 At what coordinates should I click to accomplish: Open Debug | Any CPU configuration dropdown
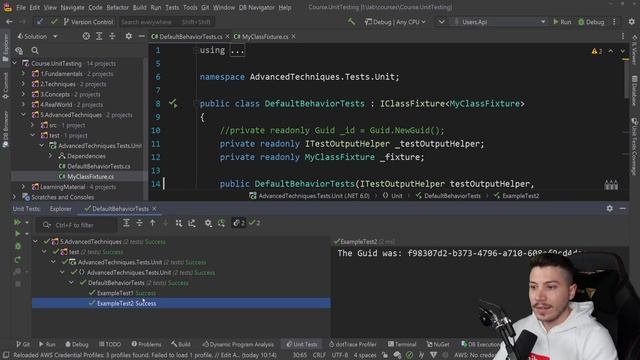pos(395,22)
